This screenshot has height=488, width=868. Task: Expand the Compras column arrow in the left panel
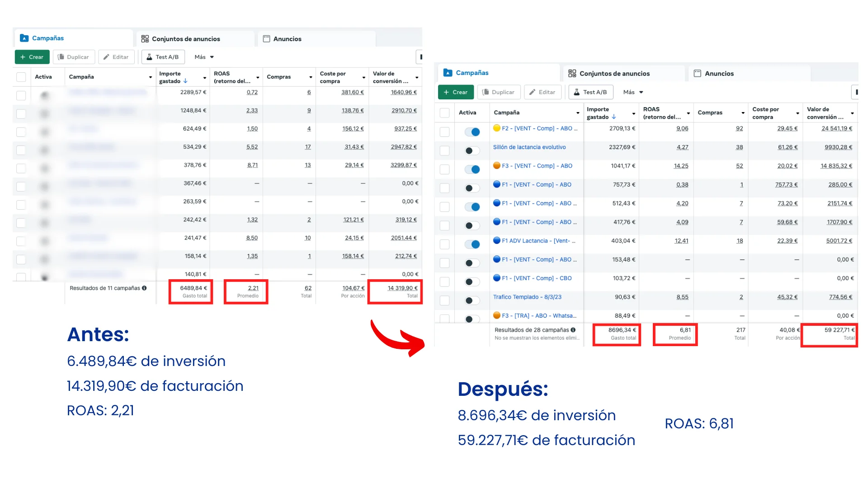311,77
